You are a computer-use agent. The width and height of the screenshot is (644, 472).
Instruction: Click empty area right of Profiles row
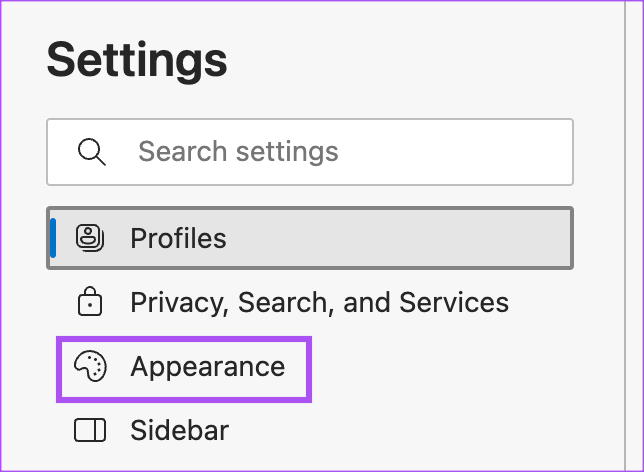[x=420, y=238]
